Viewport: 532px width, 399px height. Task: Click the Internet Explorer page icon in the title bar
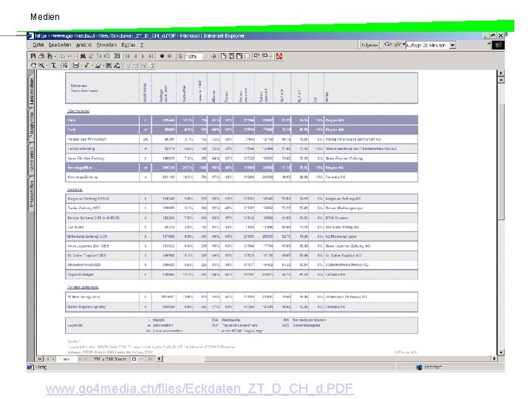click(30, 35)
